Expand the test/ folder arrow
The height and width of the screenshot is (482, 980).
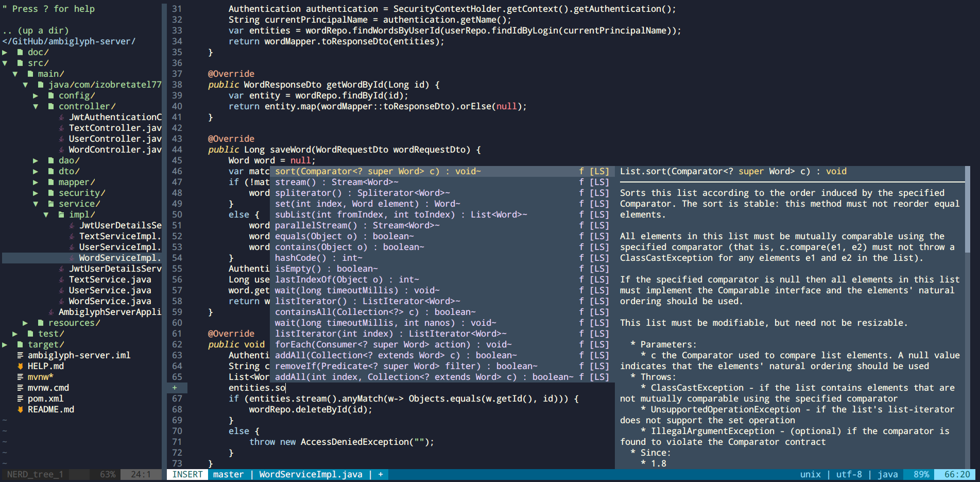(x=15, y=334)
